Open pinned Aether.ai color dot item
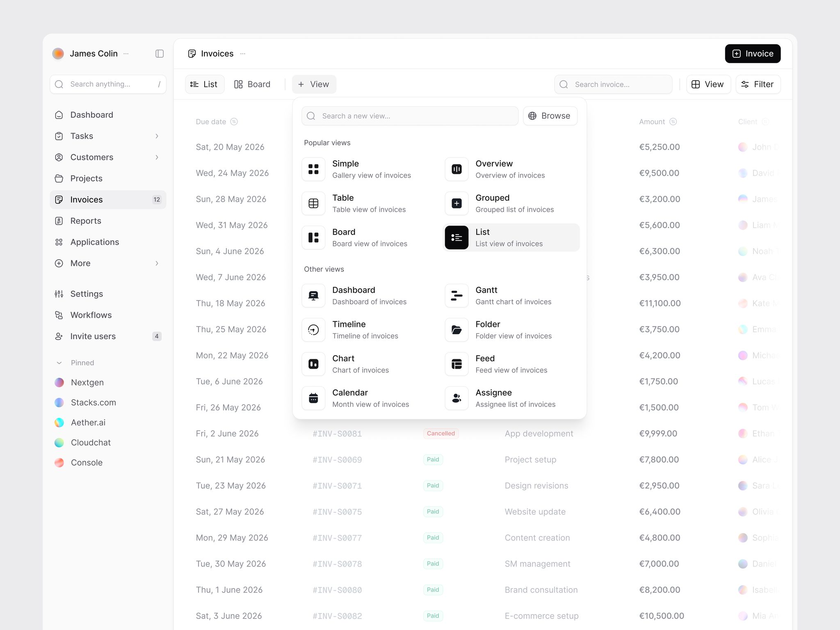Screen dimensions: 840x630 pos(59,423)
